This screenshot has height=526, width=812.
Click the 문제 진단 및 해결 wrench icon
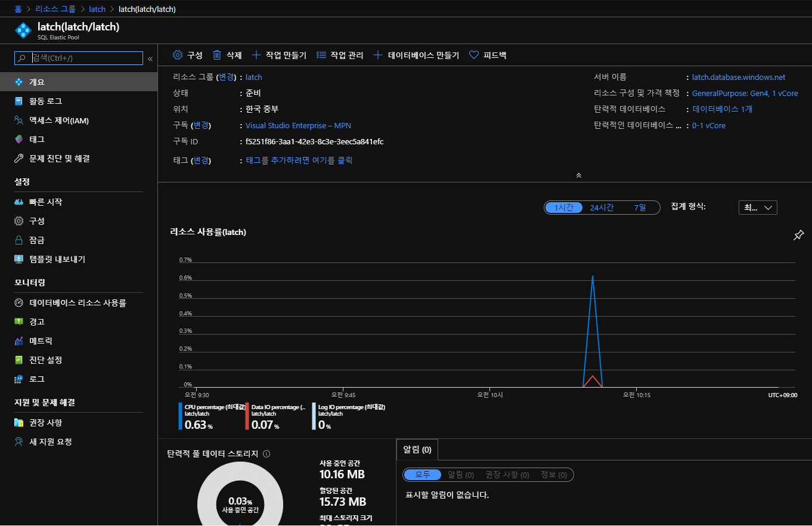point(19,159)
